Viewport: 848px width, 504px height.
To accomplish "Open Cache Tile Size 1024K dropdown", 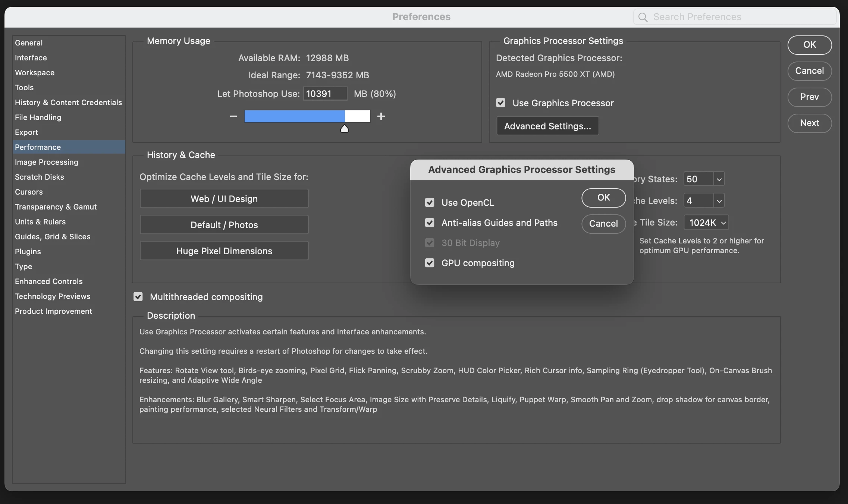I will coord(706,223).
